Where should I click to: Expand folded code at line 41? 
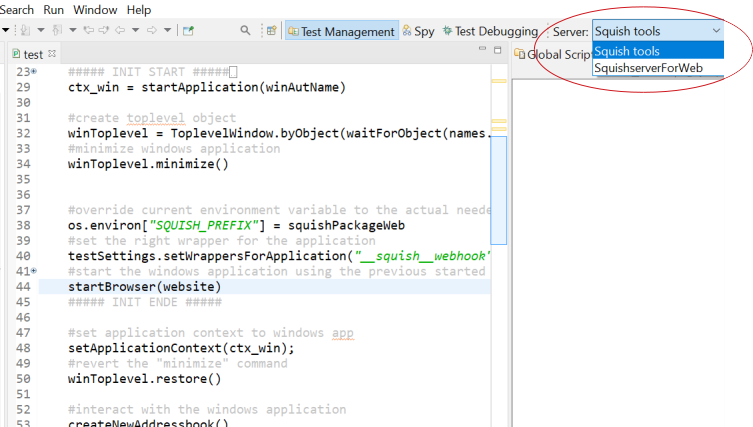click(x=35, y=271)
